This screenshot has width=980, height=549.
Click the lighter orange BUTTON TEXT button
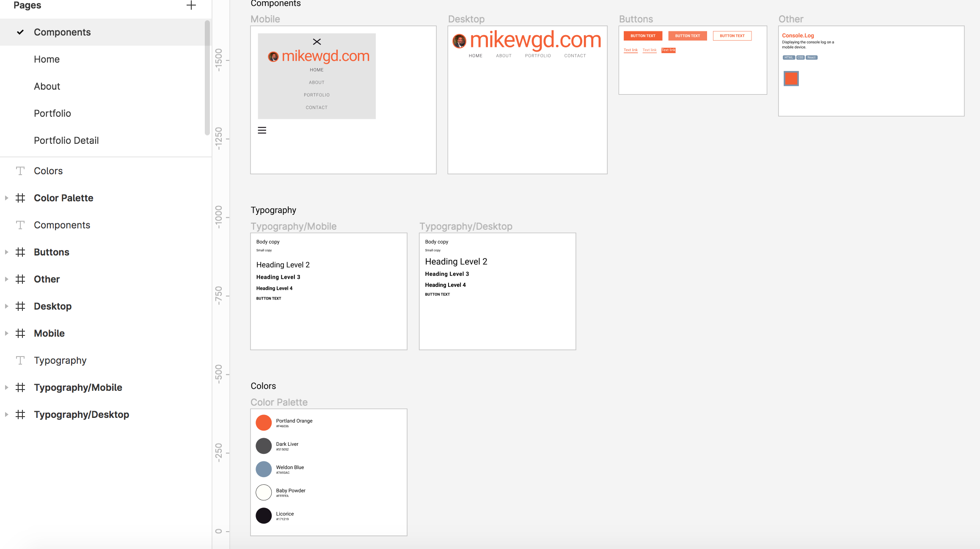pos(688,36)
